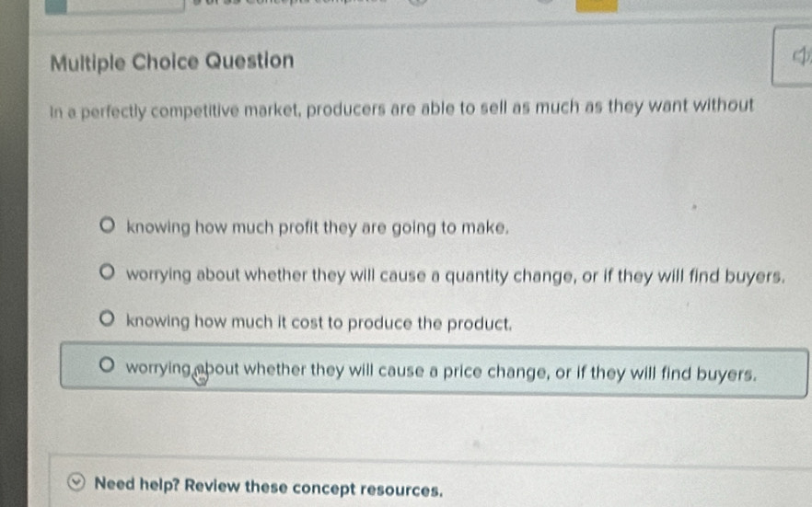Select radio for 'cause a price change'

click(108, 372)
